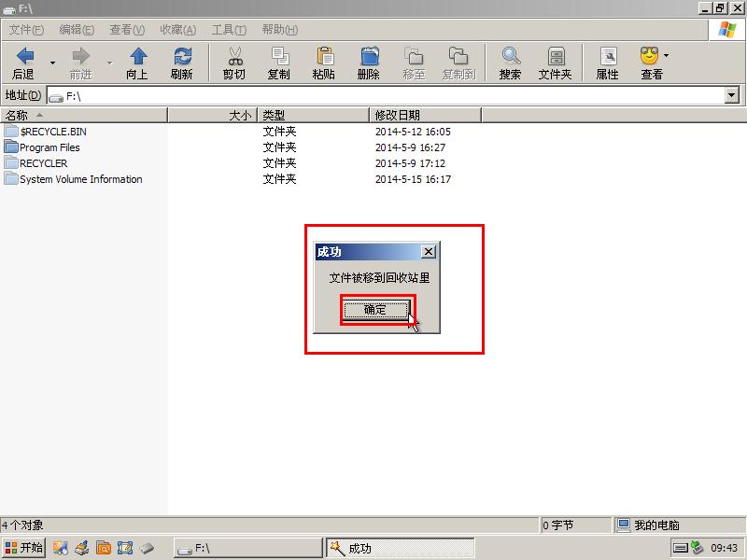The width and height of the screenshot is (747, 560).
Task: Sort by the 类型 column header
Action: coord(314,115)
